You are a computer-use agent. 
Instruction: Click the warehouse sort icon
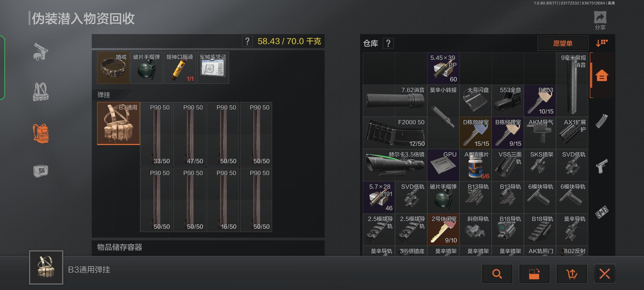[x=602, y=43]
